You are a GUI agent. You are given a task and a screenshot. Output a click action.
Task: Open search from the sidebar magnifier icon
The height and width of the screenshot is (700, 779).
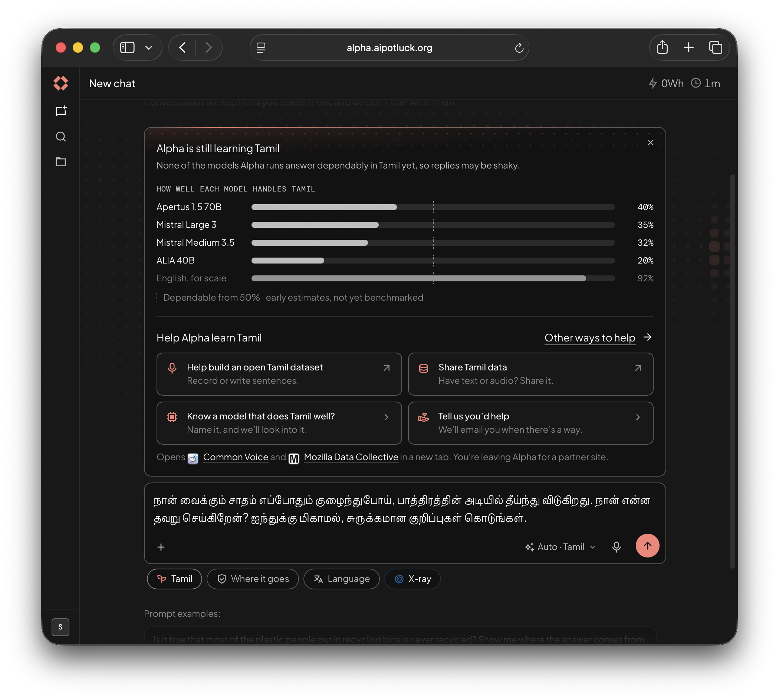[61, 137]
